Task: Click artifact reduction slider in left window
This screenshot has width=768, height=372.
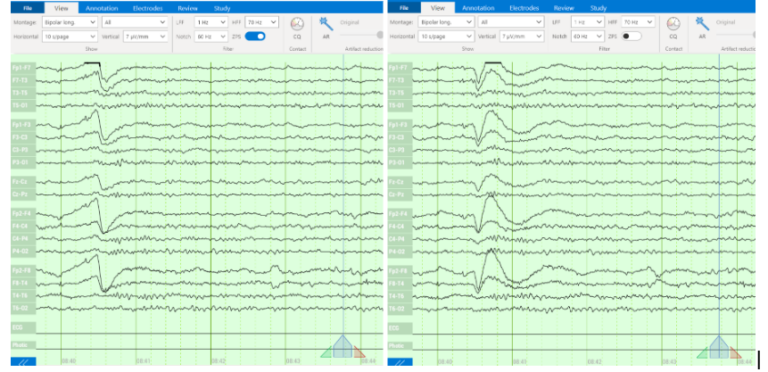Action: click(361, 35)
